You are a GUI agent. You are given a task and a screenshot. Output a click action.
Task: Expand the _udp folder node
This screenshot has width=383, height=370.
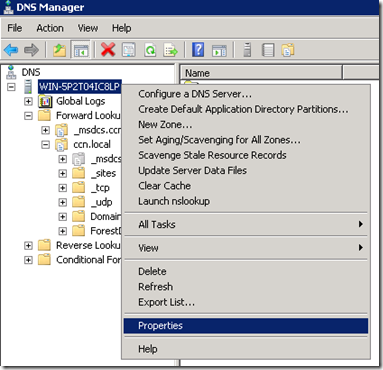62,202
